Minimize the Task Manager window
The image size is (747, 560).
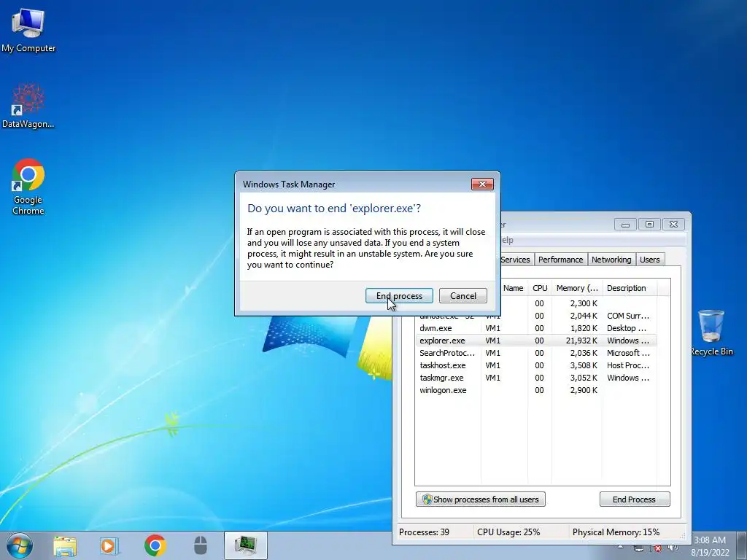(625, 225)
